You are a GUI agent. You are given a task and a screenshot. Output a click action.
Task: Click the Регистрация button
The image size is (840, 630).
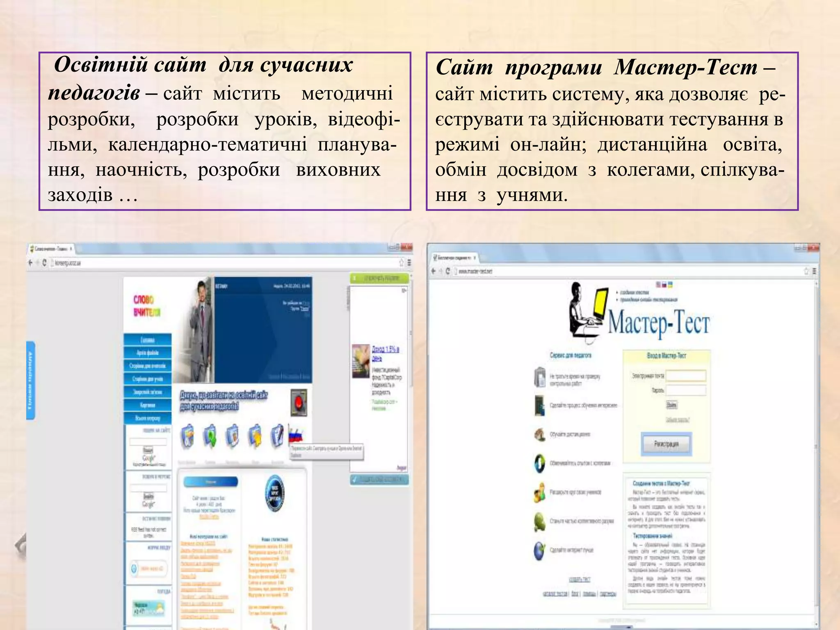[x=666, y=444]
